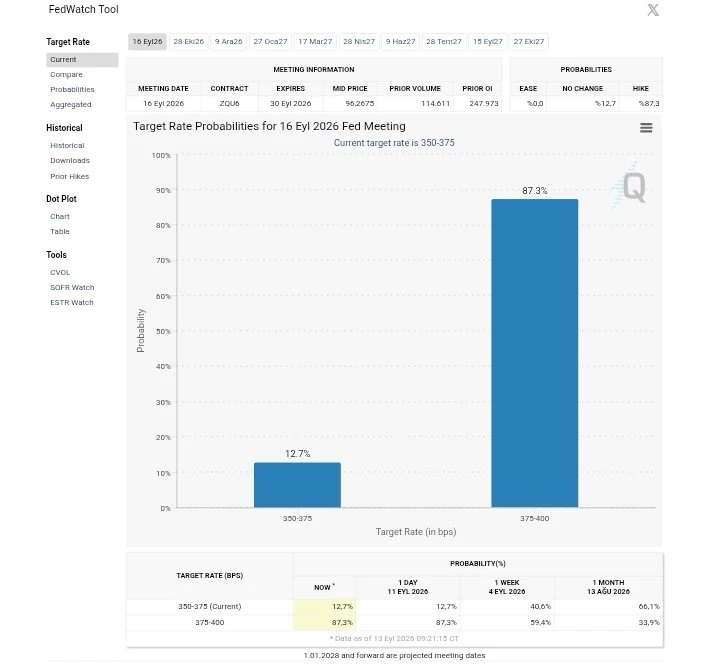
Task: Select the 27 Eki27 meeting tab
Action: point(529,42)
